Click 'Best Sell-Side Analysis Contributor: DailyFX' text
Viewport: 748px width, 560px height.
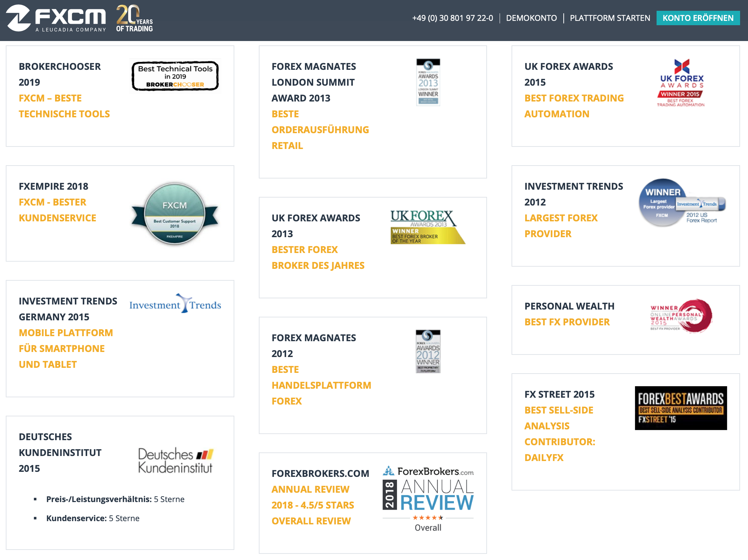560,434
